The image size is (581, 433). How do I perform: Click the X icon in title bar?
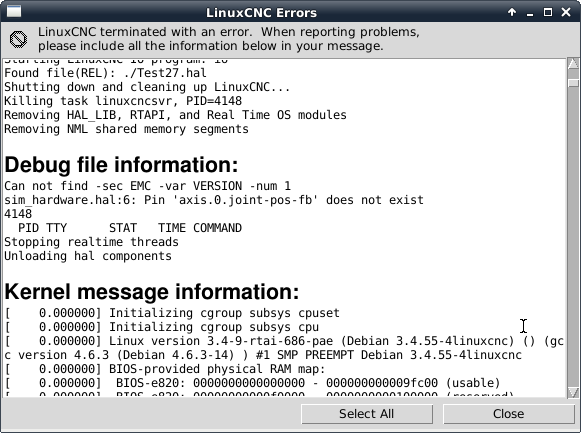point(566,12)
